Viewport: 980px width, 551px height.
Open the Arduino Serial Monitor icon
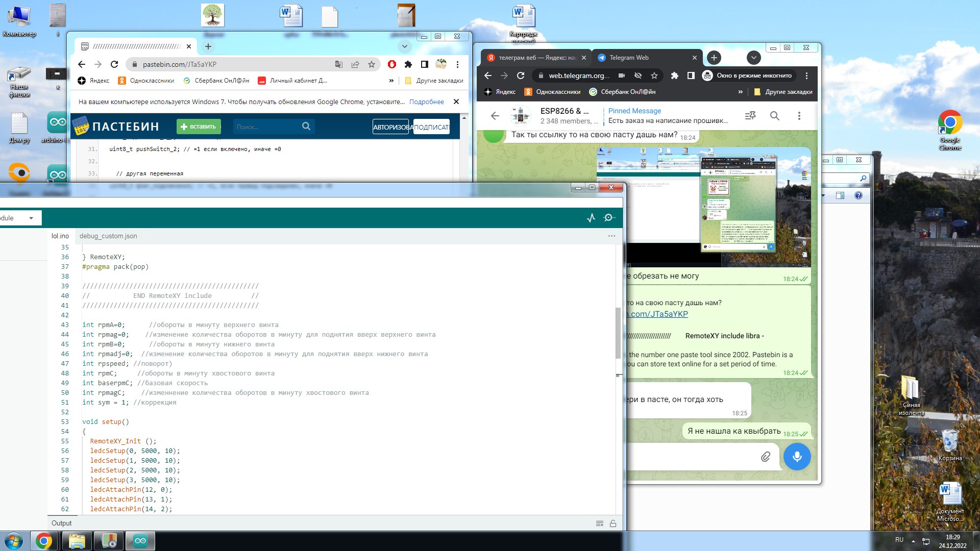pos(609,218)
